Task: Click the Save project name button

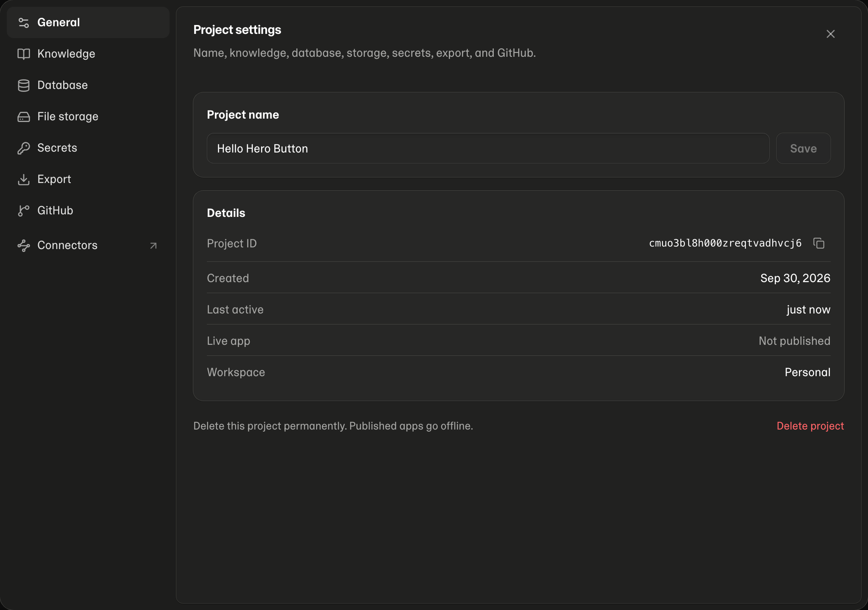Action: point(803,148)
